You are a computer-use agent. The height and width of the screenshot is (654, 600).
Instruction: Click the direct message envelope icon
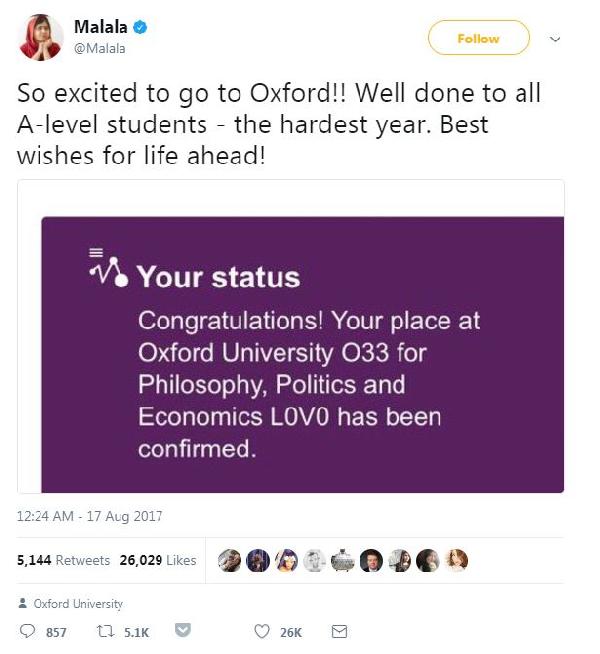tap(339, 631)
